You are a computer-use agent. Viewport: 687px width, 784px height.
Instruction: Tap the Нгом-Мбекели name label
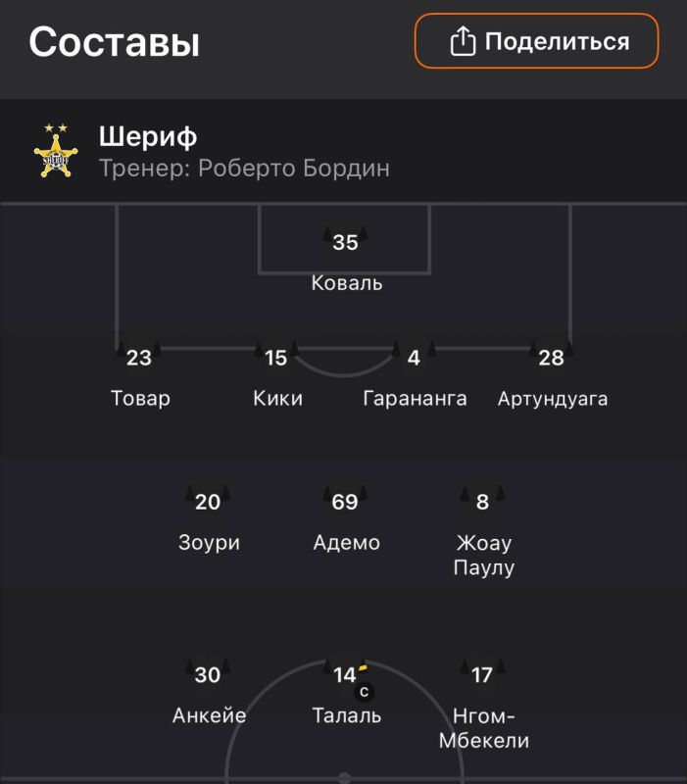click(483, 727)
